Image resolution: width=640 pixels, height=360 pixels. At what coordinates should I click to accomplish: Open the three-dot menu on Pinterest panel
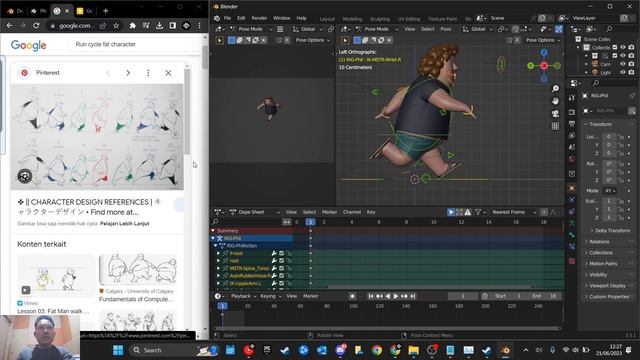148,73
